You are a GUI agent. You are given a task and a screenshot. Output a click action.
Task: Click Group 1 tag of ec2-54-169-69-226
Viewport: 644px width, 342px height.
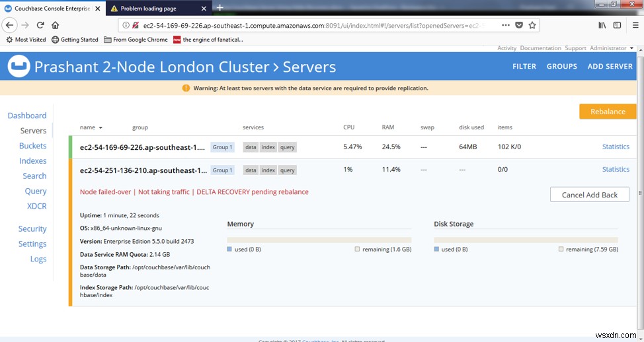[222, 147]
